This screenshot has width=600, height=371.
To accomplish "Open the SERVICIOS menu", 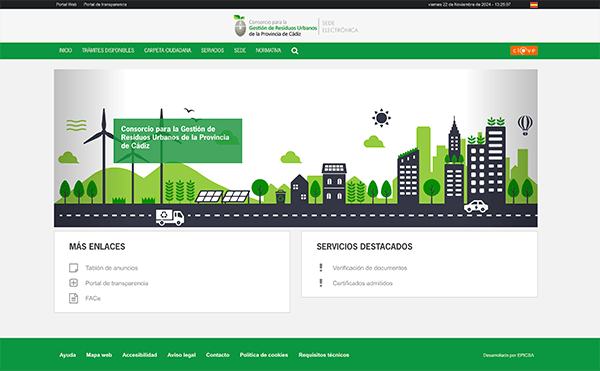I will [212, 50].
